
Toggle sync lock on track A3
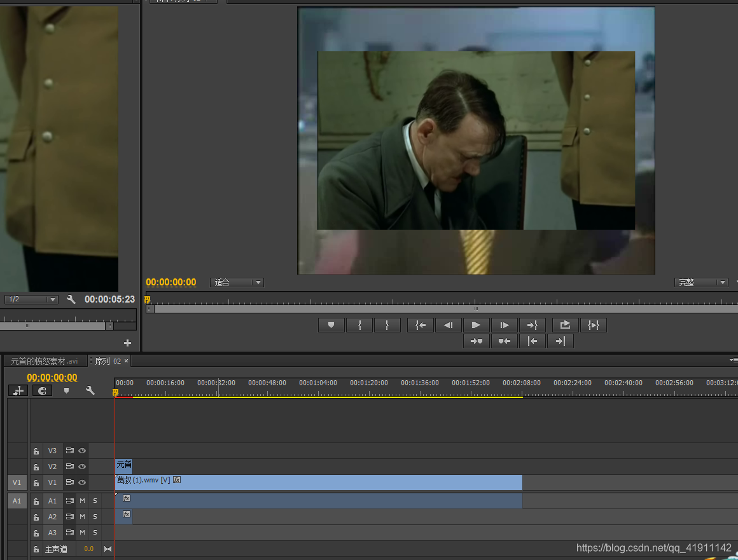[x=69, y=532]
